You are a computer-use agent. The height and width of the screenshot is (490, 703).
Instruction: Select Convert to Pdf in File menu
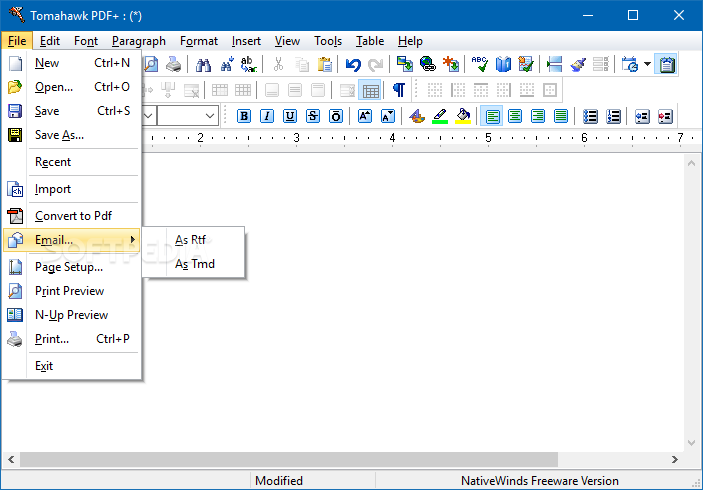coord(72,216)
